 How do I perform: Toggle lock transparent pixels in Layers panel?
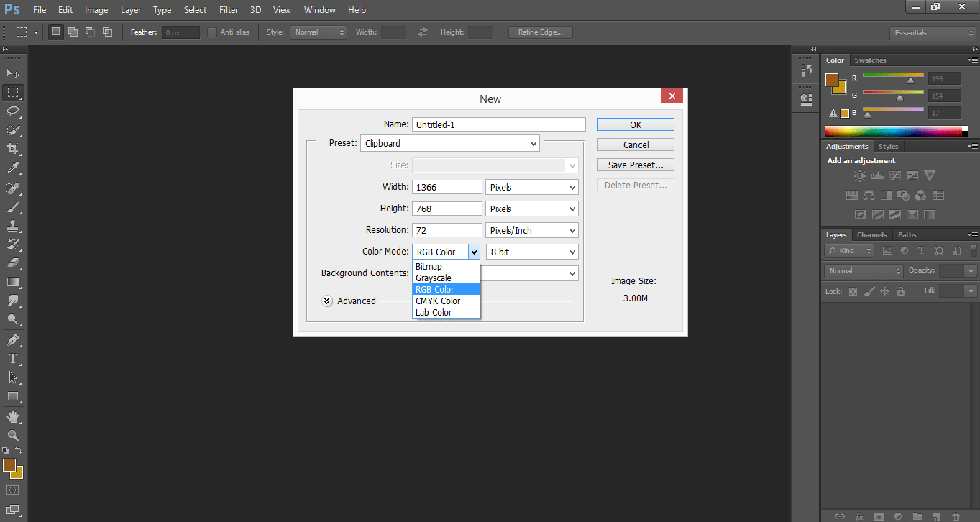tap(852, 290)
